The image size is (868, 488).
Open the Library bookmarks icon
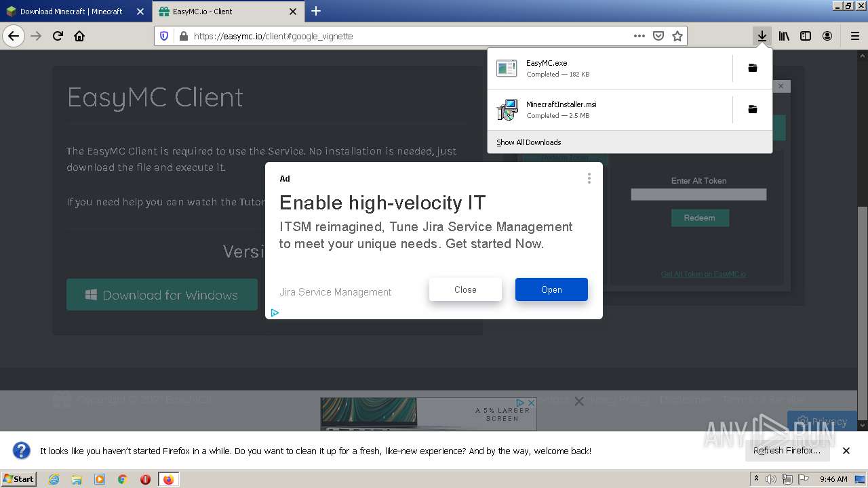(784, 36)
